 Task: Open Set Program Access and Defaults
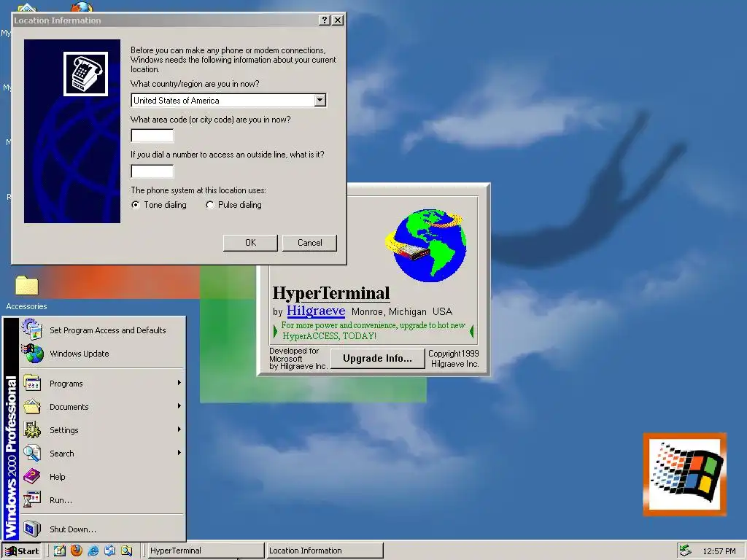click(102, 330)
